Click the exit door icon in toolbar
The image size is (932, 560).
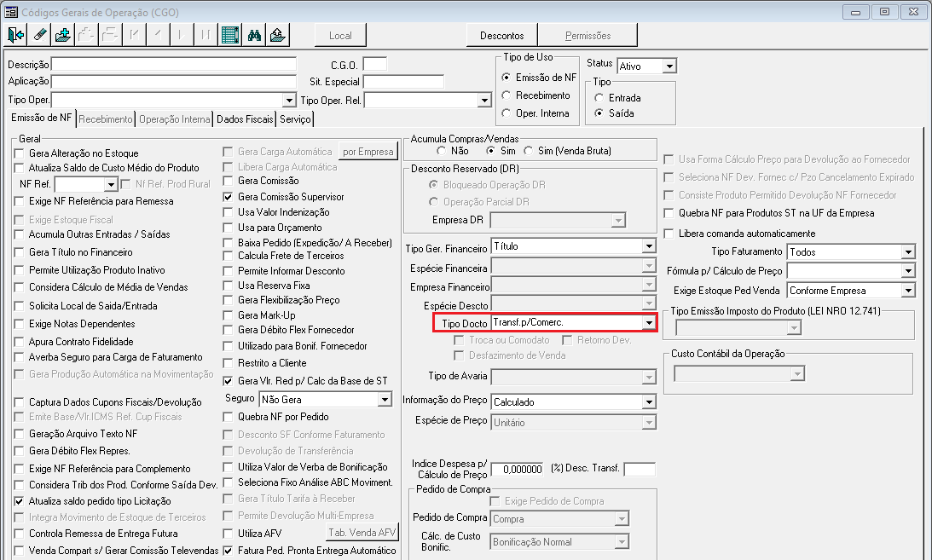(x=15, y=36)
